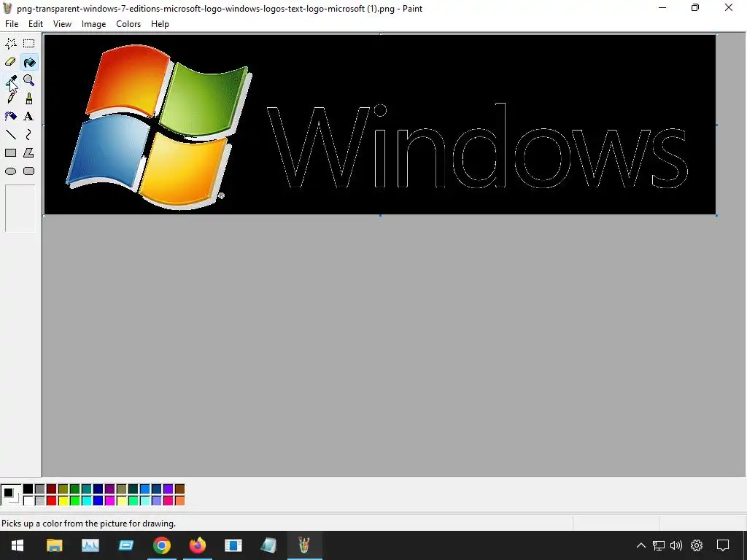Choose the bright red swatch

(52, 500)
